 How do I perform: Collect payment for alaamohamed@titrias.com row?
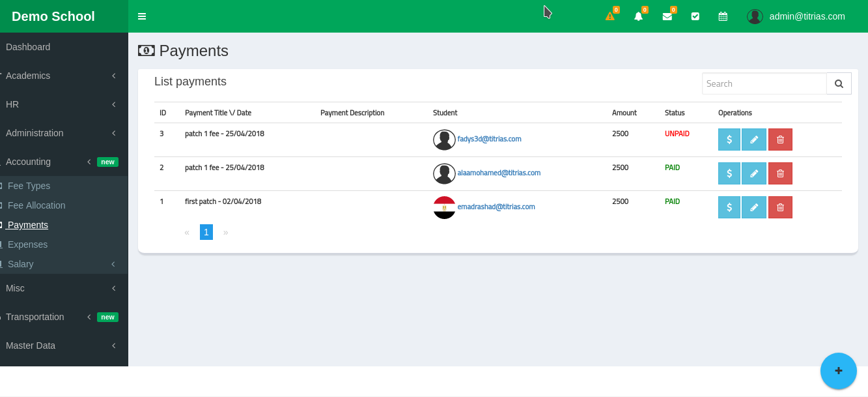(729, 173)
